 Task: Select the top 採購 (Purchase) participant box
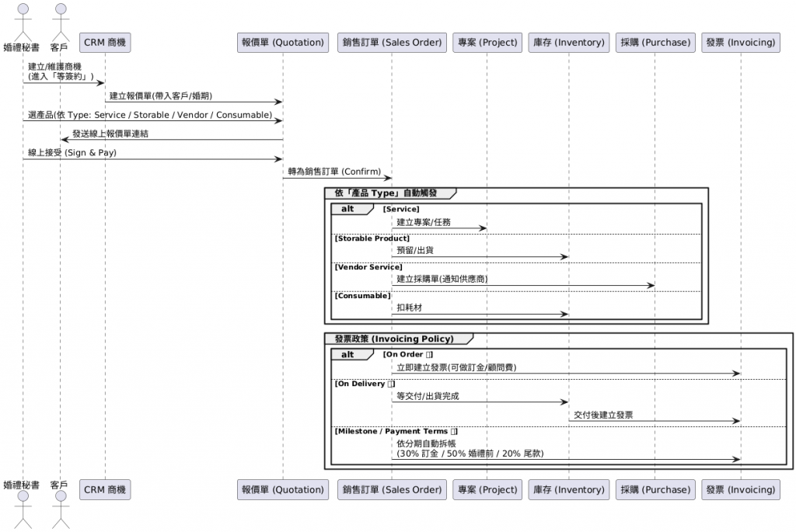(655, 43)
